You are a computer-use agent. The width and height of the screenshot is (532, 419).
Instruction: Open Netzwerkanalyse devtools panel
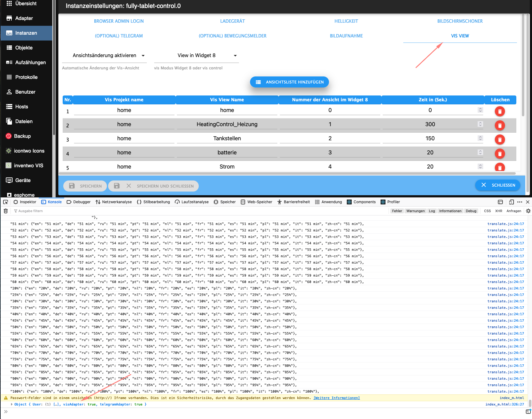coord(114,202)
